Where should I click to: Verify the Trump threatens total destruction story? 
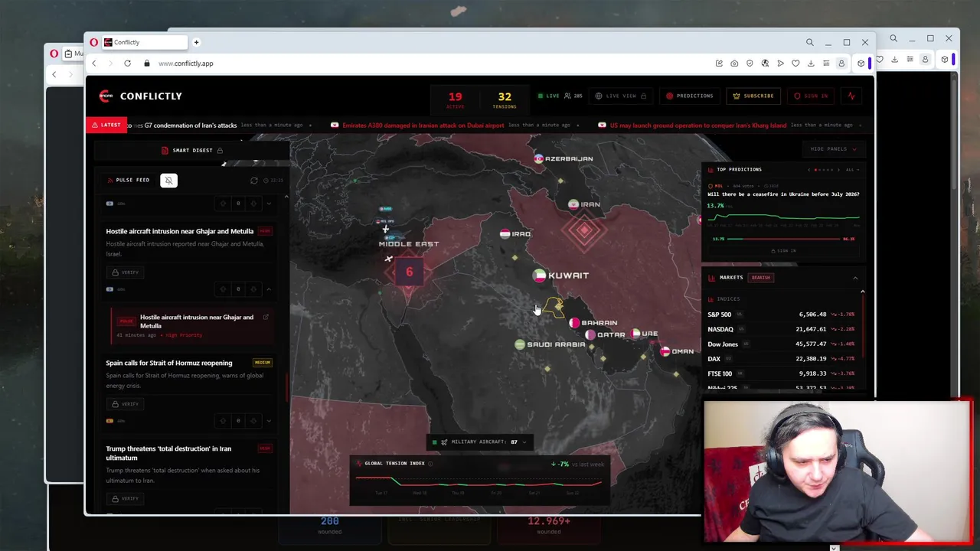point(125,499)
